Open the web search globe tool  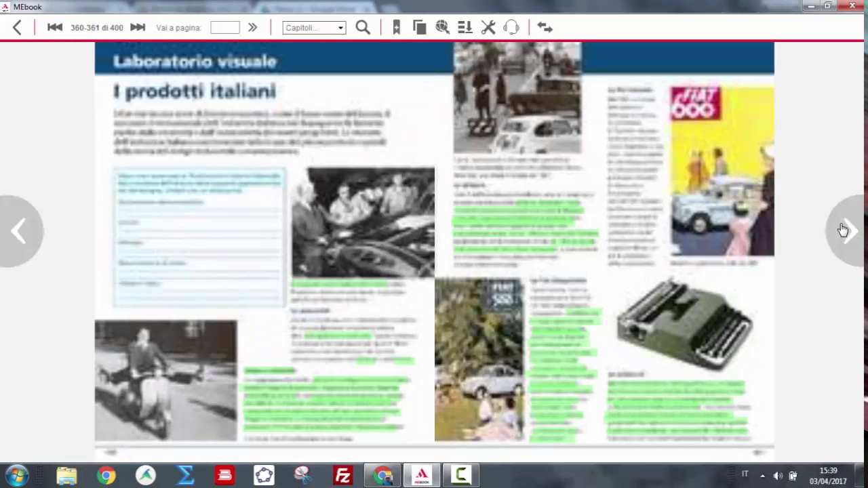(442, 28)
